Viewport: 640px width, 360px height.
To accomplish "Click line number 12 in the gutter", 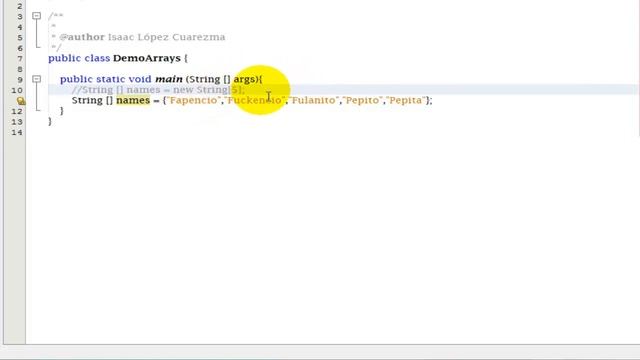I will pos(17,111).
